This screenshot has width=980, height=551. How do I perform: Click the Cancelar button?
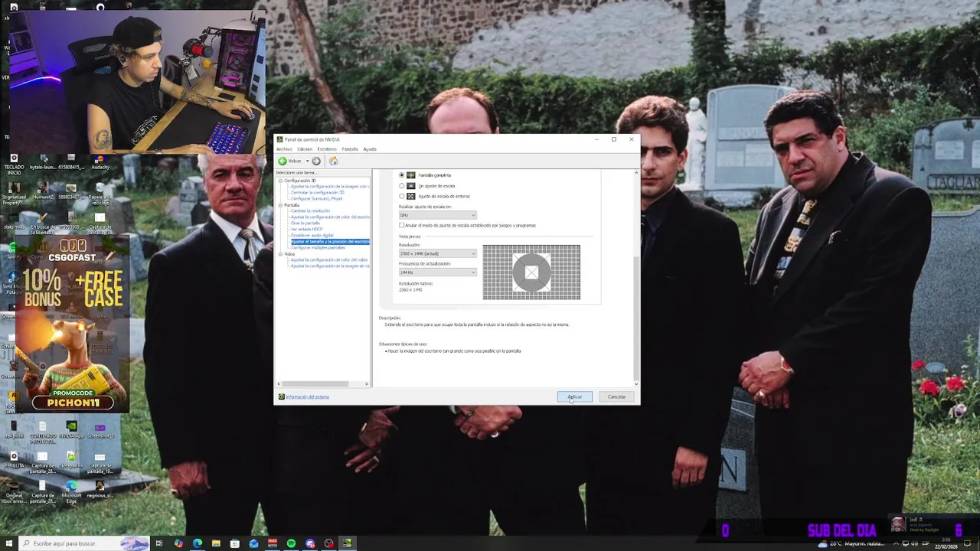(x=617, y=396)
